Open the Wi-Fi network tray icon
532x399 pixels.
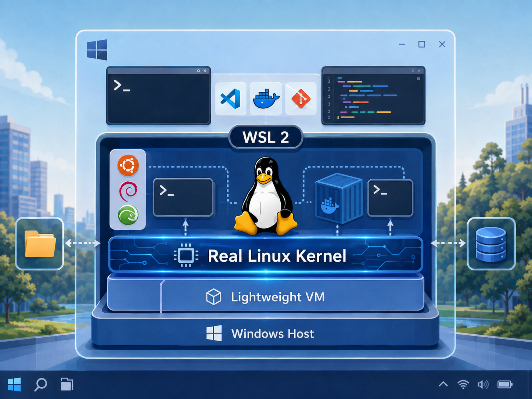coord(463,384)
